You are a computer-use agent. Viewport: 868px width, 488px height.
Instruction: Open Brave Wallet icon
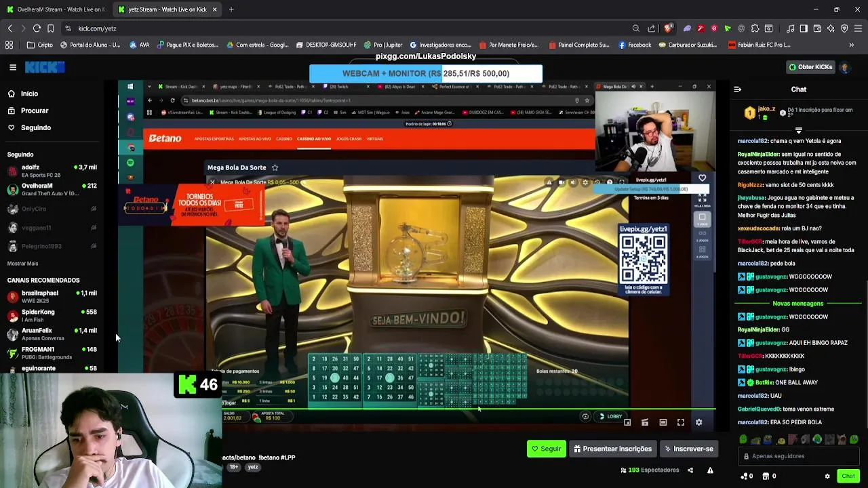[x=817, y=28]
